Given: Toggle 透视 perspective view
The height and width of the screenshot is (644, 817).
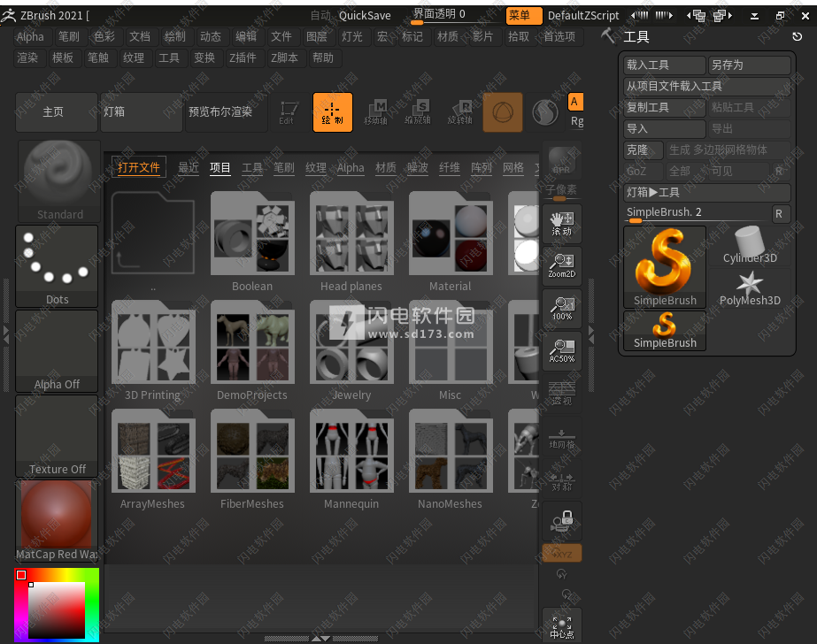Looking at the screenshot, I should tap(562, 394).
